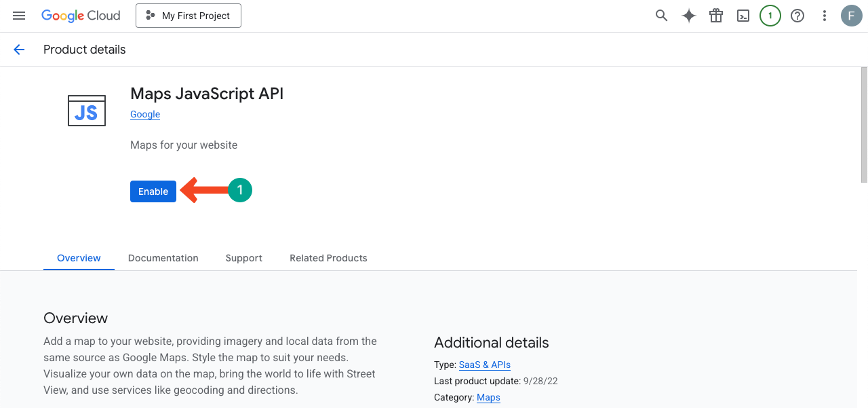Click the Maps JavaScript API JS logo
Viewport: 868px width, 408px height.
tap(87, 111)
